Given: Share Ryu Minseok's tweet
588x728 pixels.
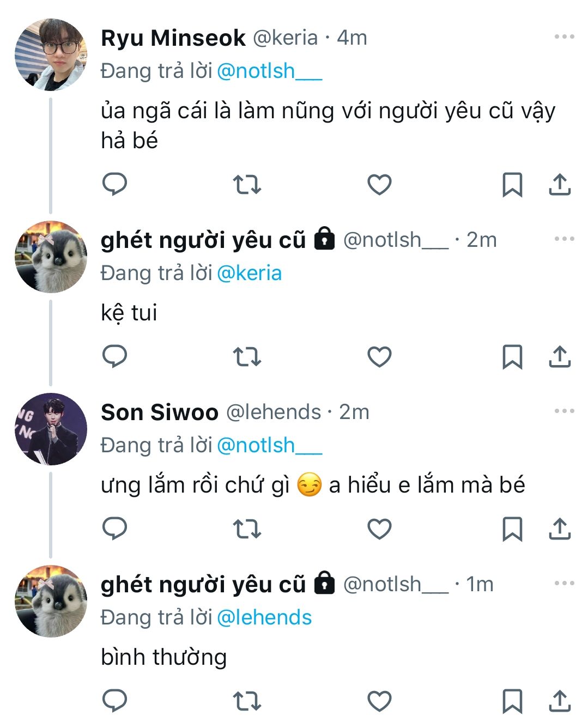Looking at the screenshot, I should pyautogui.click(x=559, y=185).
